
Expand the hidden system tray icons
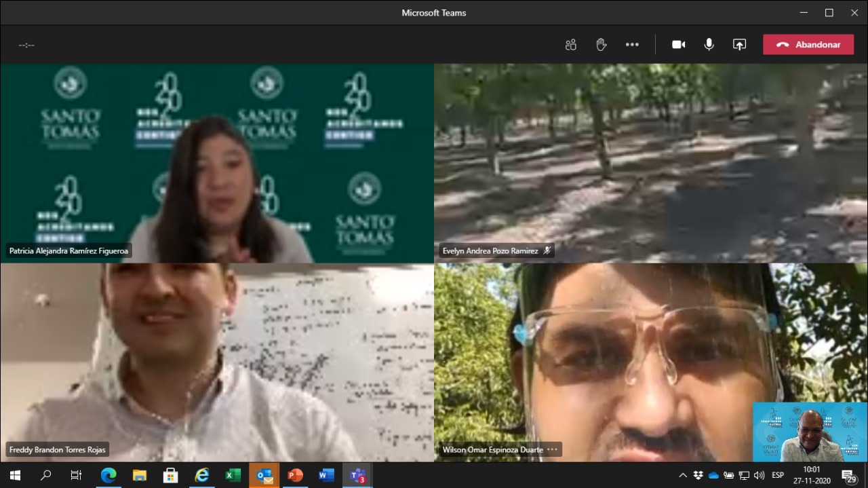[x=683, y=475]
